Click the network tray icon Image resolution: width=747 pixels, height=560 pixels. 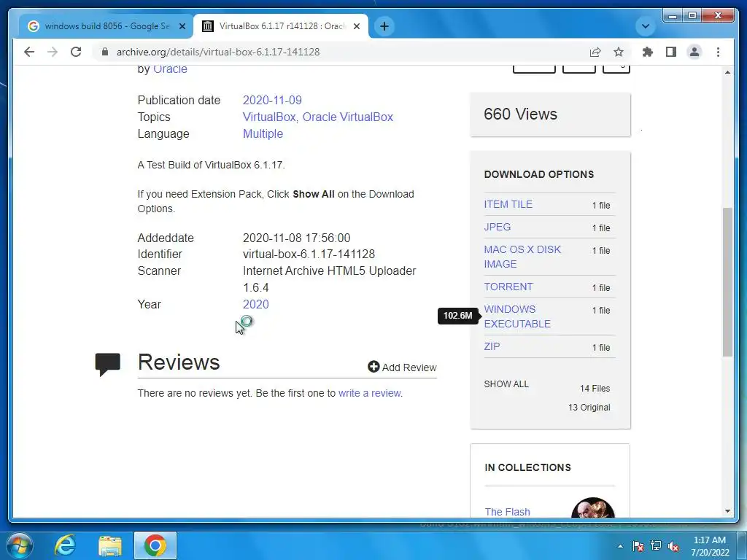(656, 546)
